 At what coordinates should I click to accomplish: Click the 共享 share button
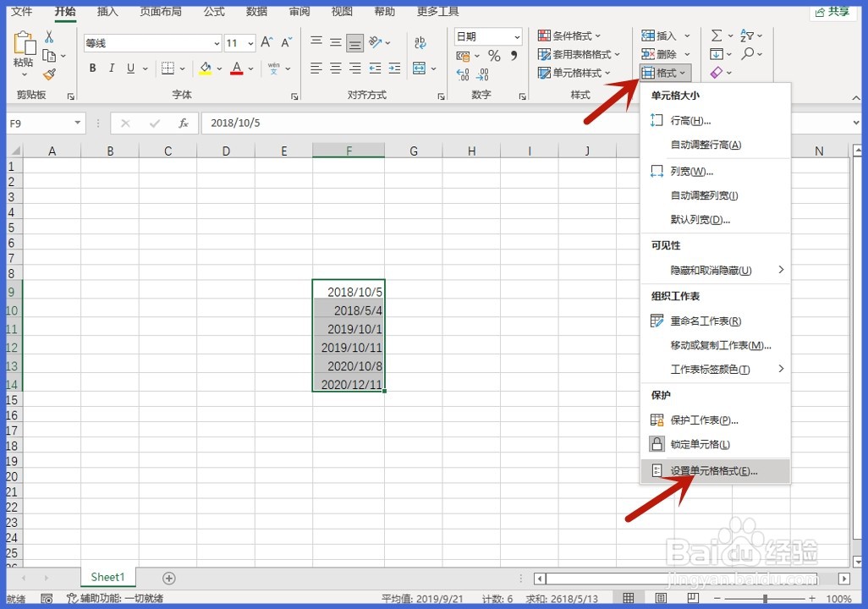pos(833,12)
